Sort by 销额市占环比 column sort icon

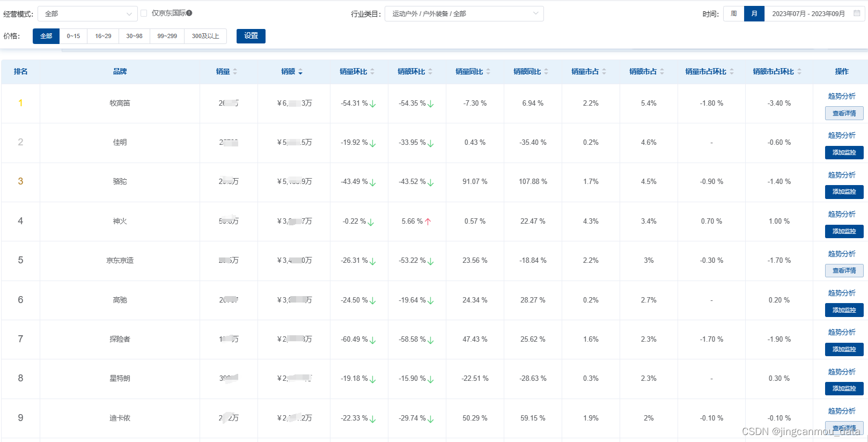coord(799,71)
